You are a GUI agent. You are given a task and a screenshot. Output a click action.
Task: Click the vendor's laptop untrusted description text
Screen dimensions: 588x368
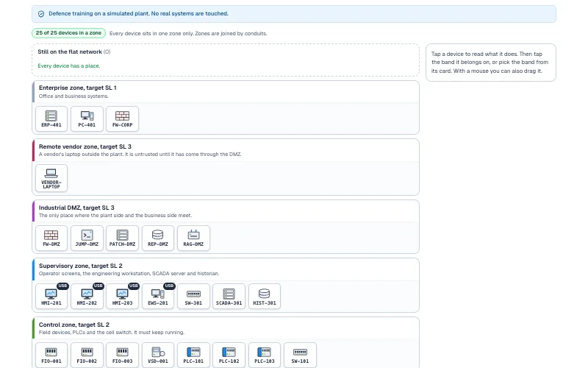pyautogui.click(x=140, y=155)
